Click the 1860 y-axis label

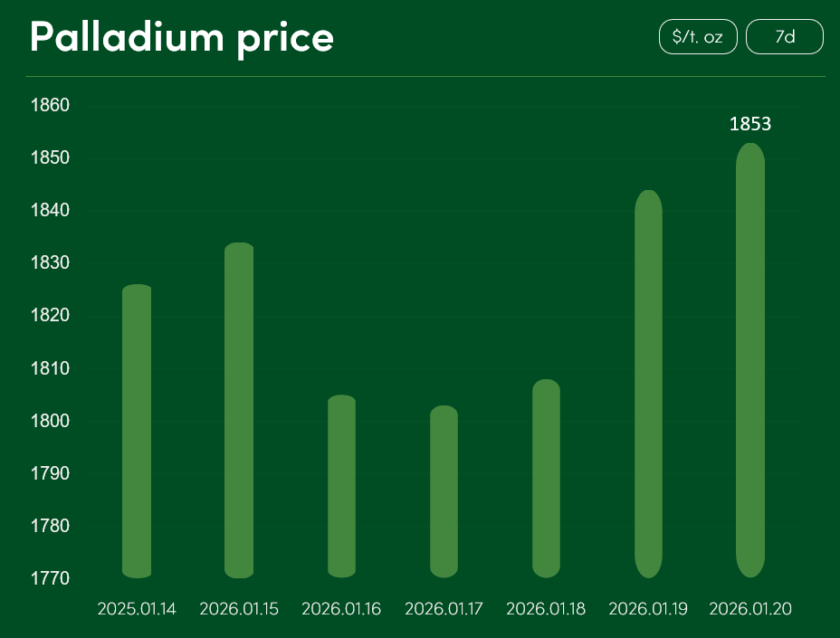click(51, 106)
